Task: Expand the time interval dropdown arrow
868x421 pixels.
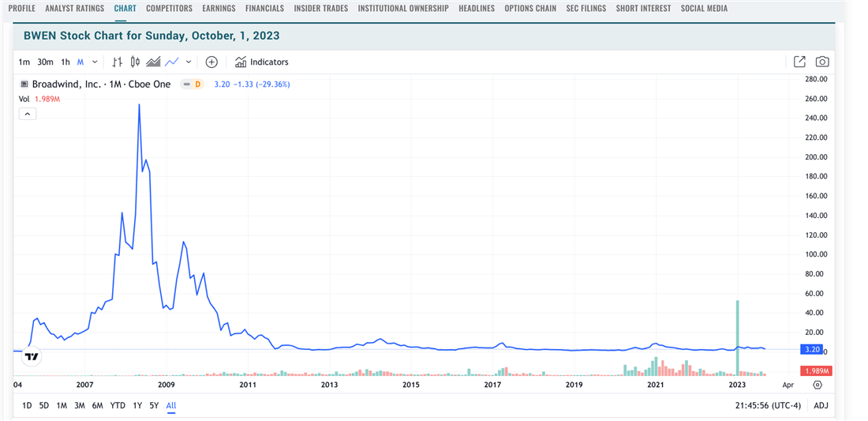Action: click(x=95, y=62)
